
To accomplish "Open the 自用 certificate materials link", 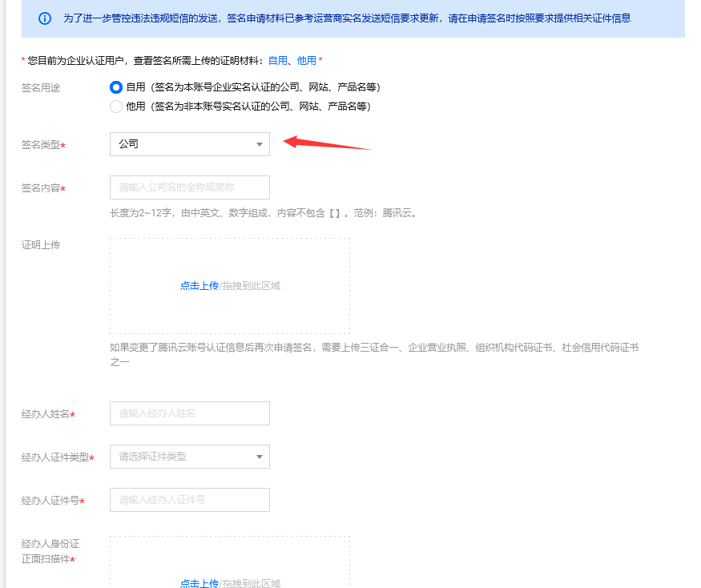I will tap(277, 58).
